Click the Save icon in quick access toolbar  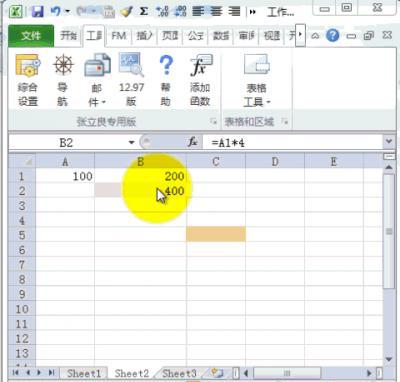coord(37,12)
